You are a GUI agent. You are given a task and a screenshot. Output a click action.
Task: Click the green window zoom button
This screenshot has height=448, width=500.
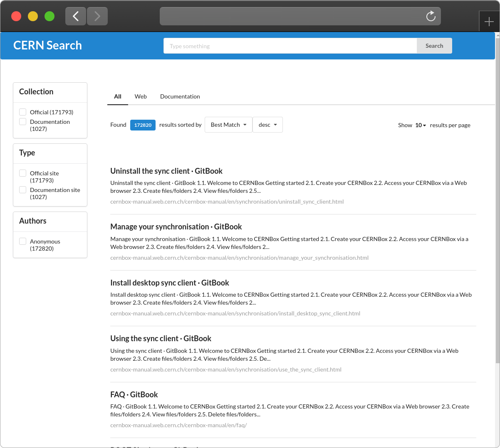click(x=50, y=16)
